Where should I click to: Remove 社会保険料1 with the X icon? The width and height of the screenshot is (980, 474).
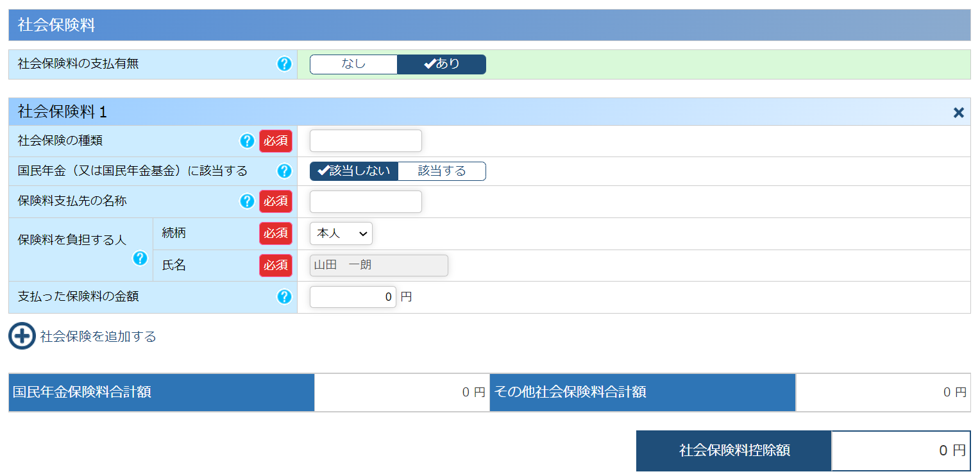(958, 113)
